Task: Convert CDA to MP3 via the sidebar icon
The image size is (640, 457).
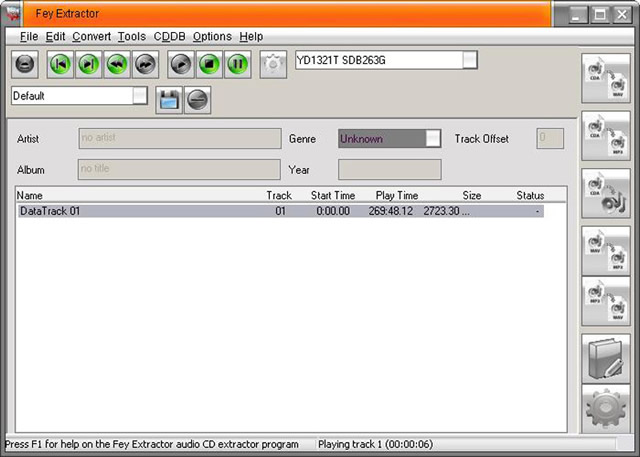Action: [606, 136]
